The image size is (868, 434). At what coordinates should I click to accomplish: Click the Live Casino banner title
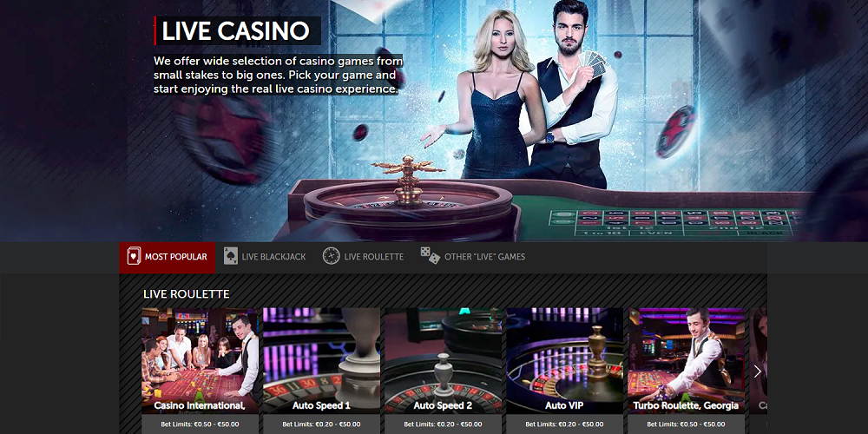pos(236,31)
